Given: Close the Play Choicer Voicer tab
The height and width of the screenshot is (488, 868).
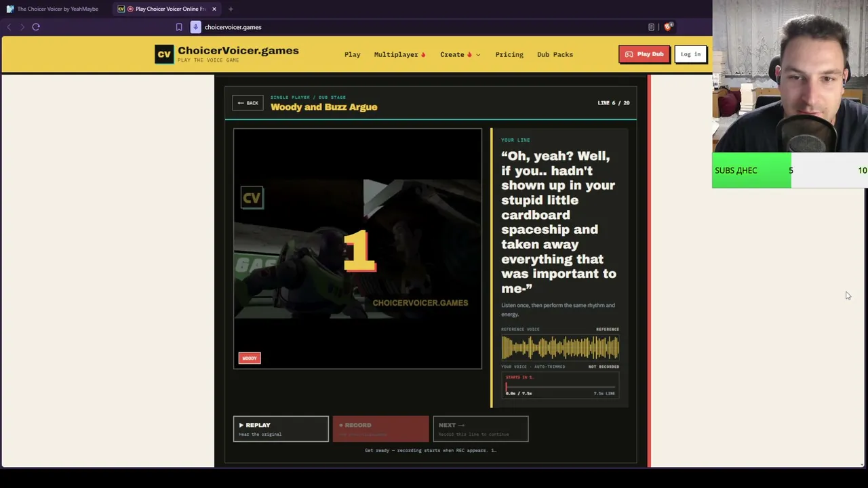Looking at the screenshot, I should coord(214,9).
